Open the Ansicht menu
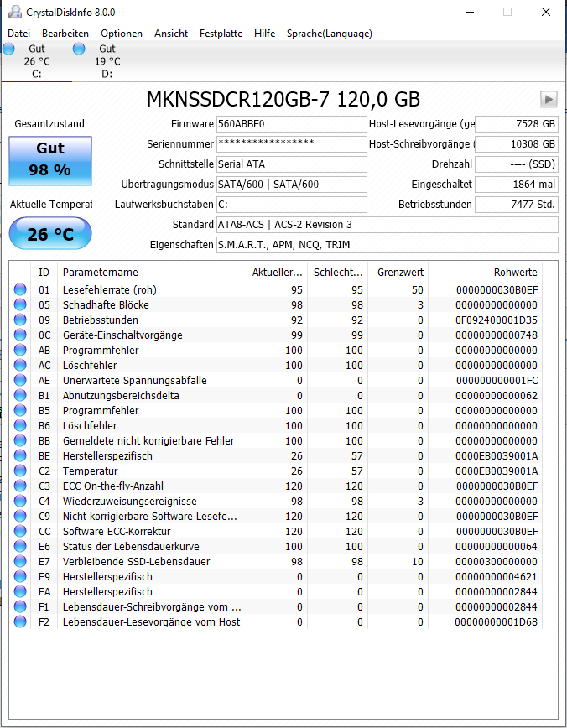This screenshot has height=728, width=567. (171, 34)
